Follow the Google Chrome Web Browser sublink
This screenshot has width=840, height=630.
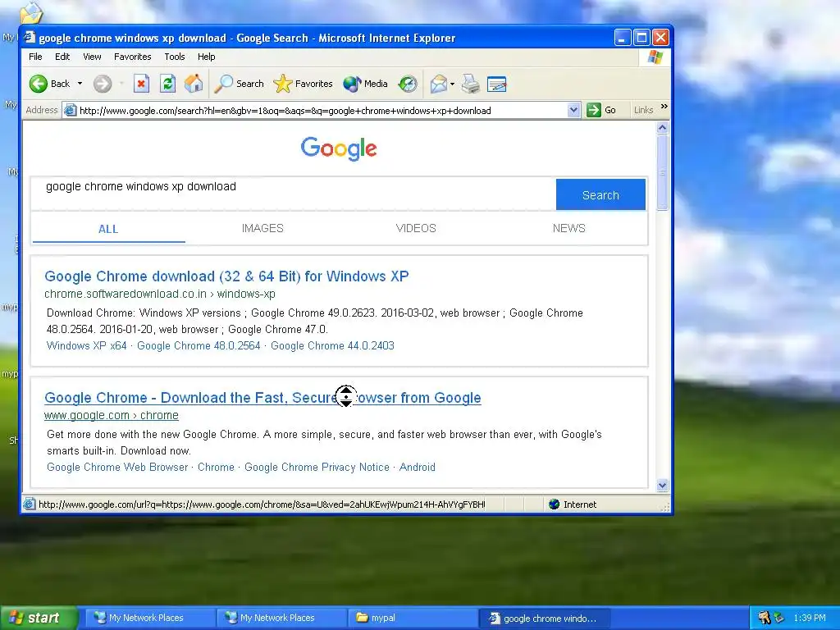(x=117, y=467)
